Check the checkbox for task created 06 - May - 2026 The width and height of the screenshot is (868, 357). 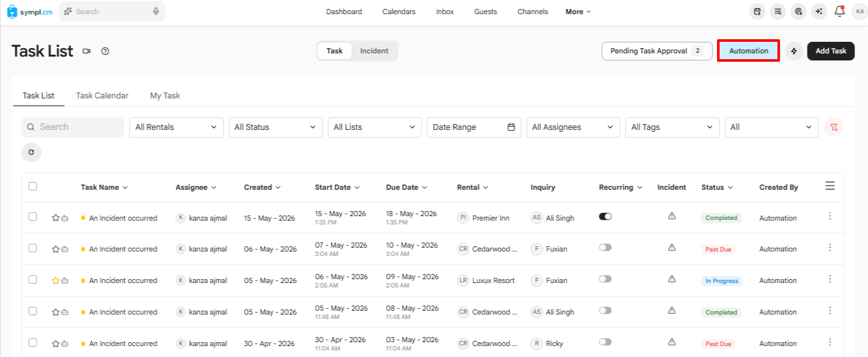pyautogui.click(x=33, y=247)
